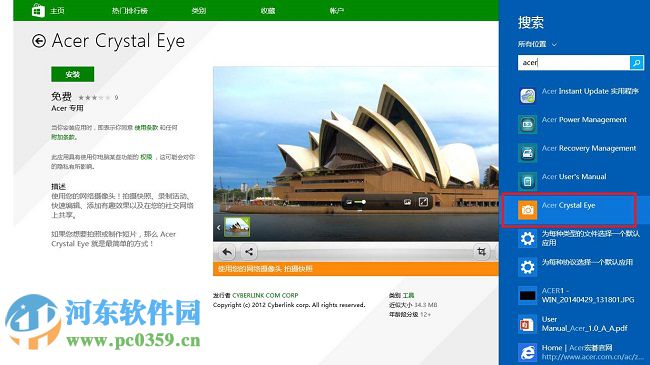Click the fullscreen expand icon on photo overlay
650x365 pixels.
[x=423, y=202]
